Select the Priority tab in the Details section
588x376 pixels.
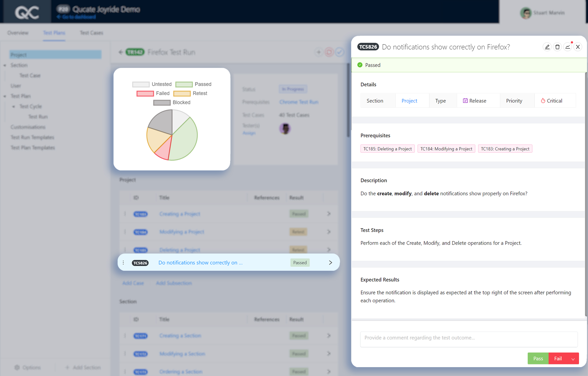point(514,100)
